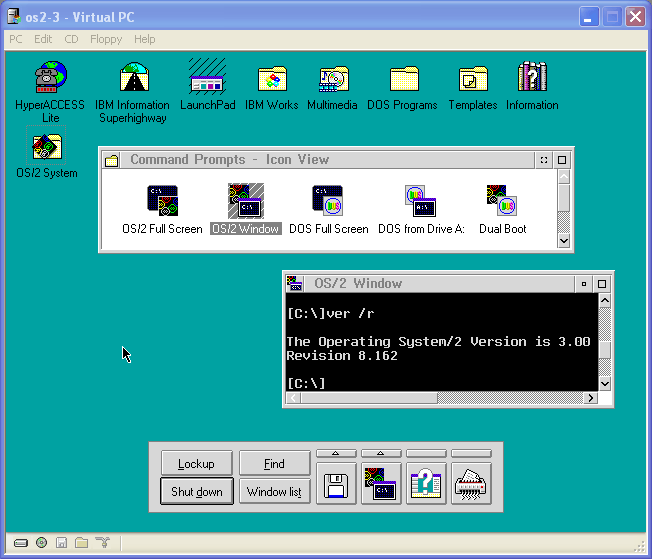The image size is (652, 559).
Task: Click Command Prompts vertical scrollbar thumb
Action: point(564,198)
